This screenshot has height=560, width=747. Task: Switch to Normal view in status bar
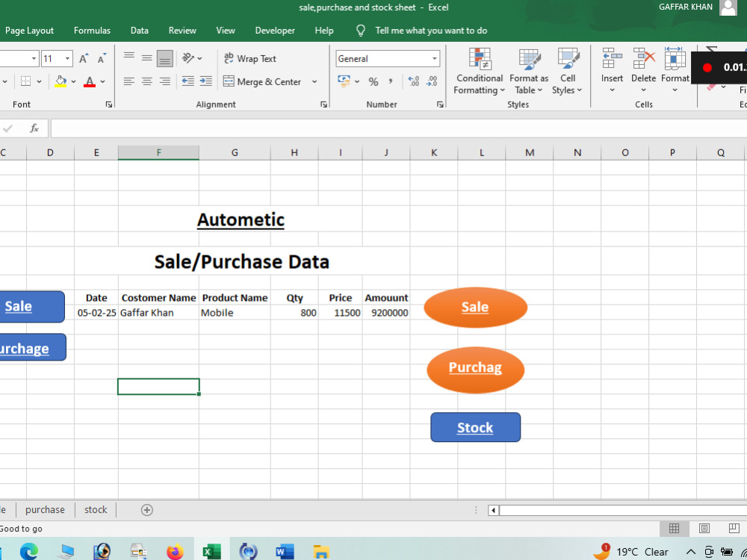(x=674, y=528)
